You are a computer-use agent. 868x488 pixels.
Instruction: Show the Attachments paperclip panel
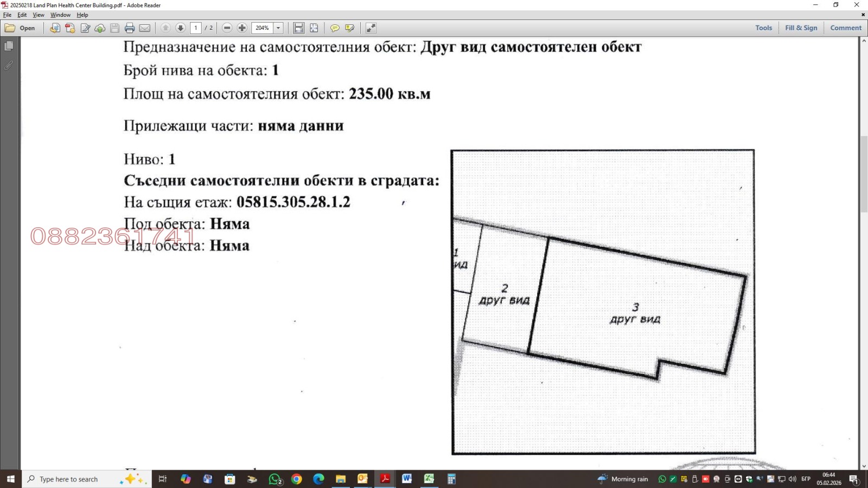tap(9, 66)
